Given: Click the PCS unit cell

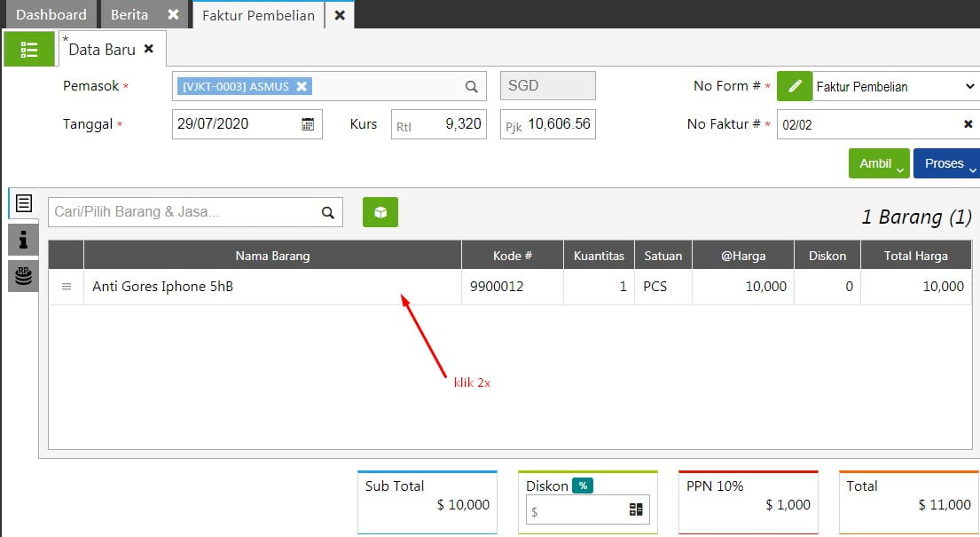Looking at the screenshot, I should [663, 287].
